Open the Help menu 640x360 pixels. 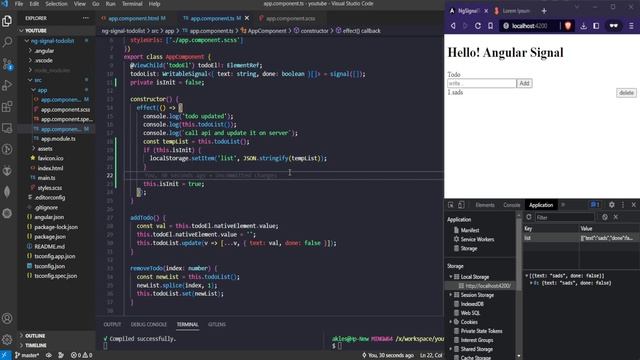tap(154, 4)
